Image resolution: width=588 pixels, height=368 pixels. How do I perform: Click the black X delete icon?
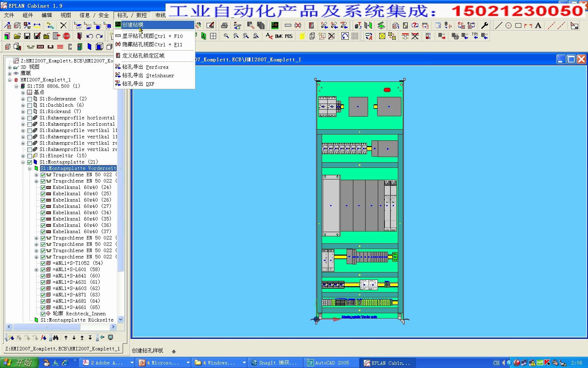point(64,25)
